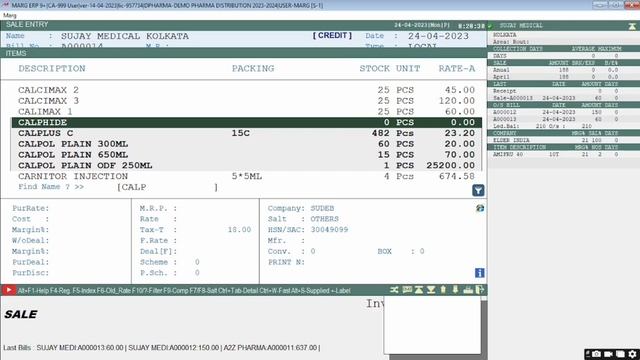Viewport: 640px width, 360px height.
Task: Click the Salt value OTHERS
Action: (x=324, y=219)
